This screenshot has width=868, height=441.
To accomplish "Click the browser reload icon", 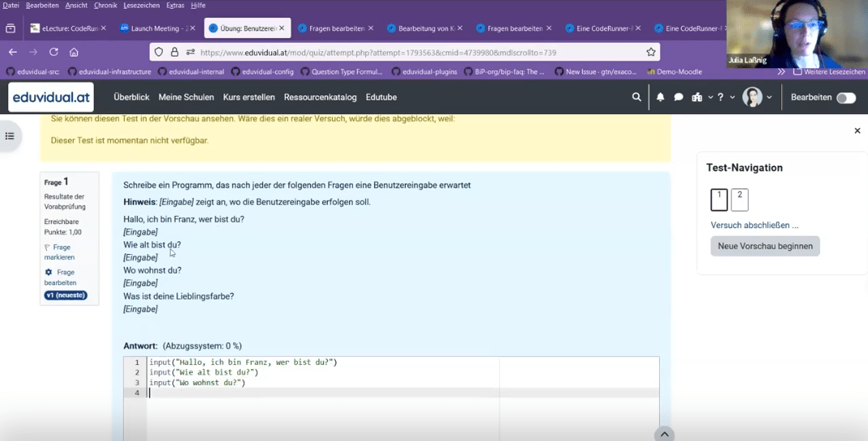I will click(53, 52).
